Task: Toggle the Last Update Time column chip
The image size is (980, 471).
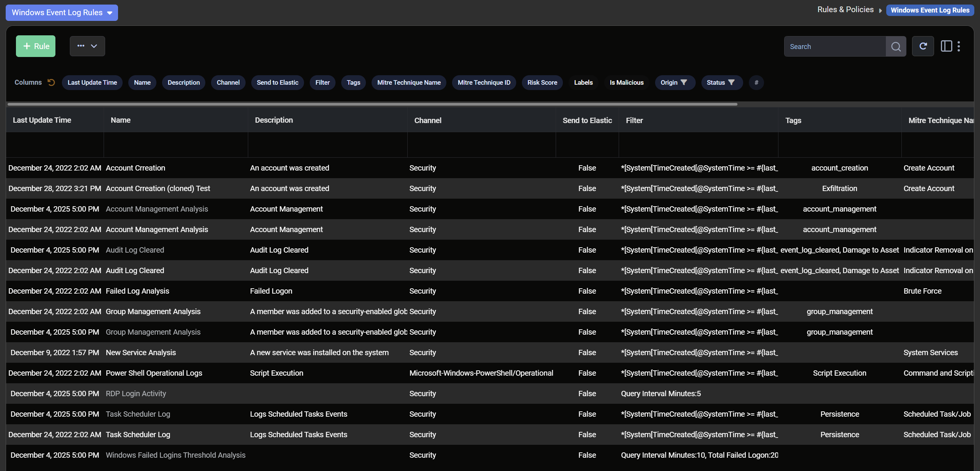Action: [x=92, y=82]
